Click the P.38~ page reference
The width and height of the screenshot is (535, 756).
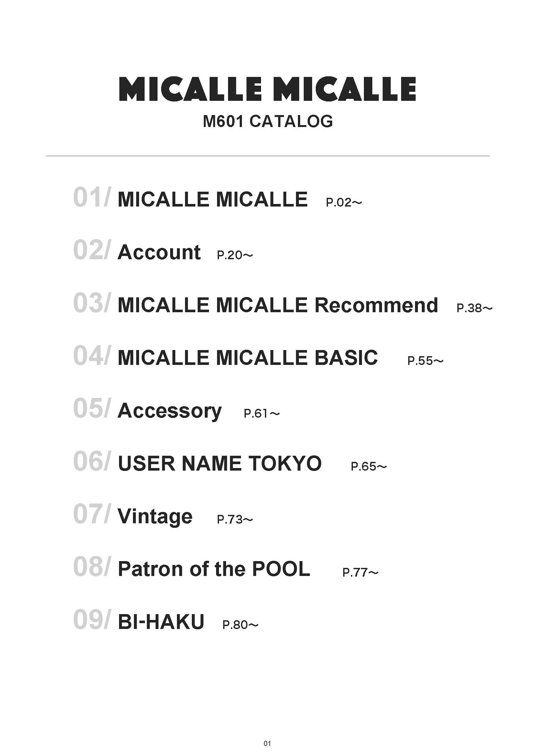click(474, 308)
